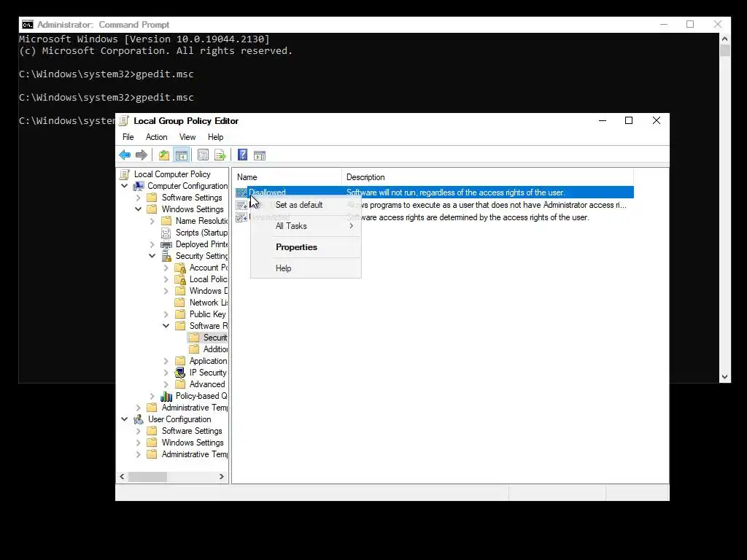
Task: Choose Set as default in context menu
Action: point(306,205)
